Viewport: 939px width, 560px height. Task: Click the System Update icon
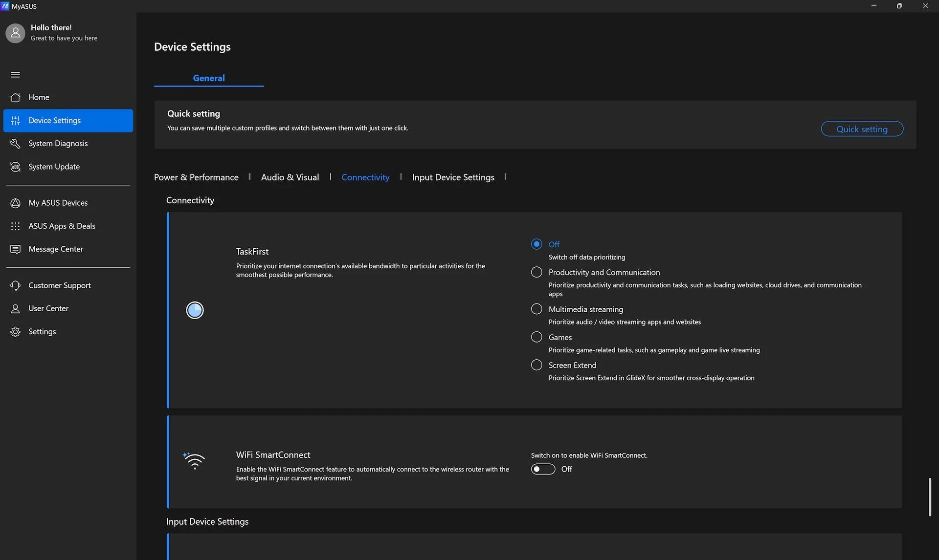(x=15, y=167)
